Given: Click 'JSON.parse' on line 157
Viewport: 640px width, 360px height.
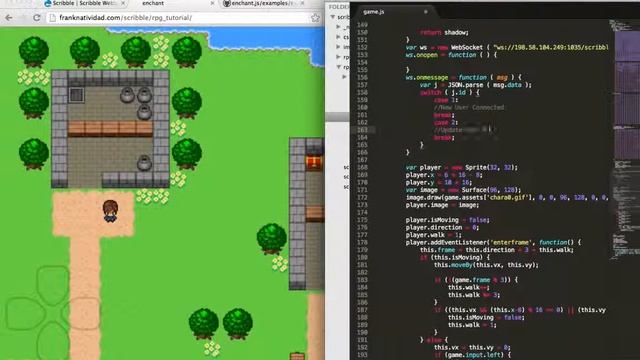Looking at the screenshot, I should 466,85.
